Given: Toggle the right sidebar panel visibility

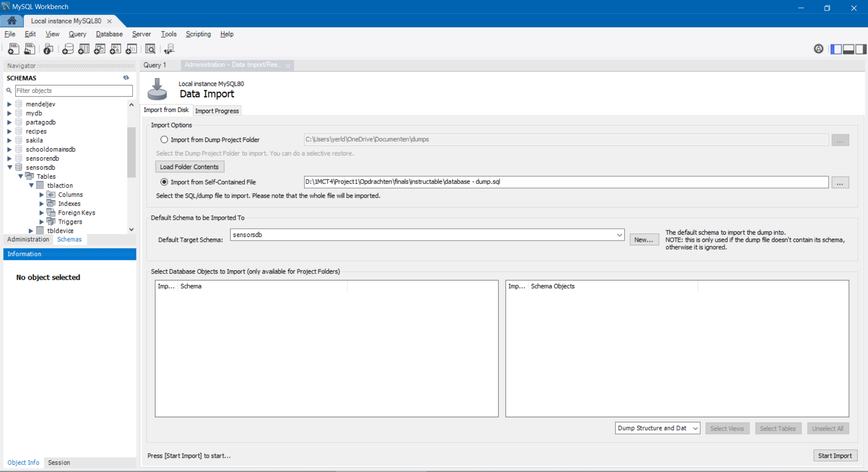Looking at the screenshot, I should pos(861,49).
